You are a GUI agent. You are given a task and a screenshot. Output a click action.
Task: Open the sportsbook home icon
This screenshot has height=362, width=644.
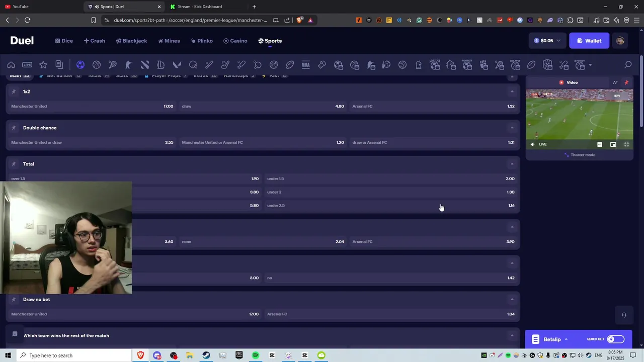[x=11, y=65]
